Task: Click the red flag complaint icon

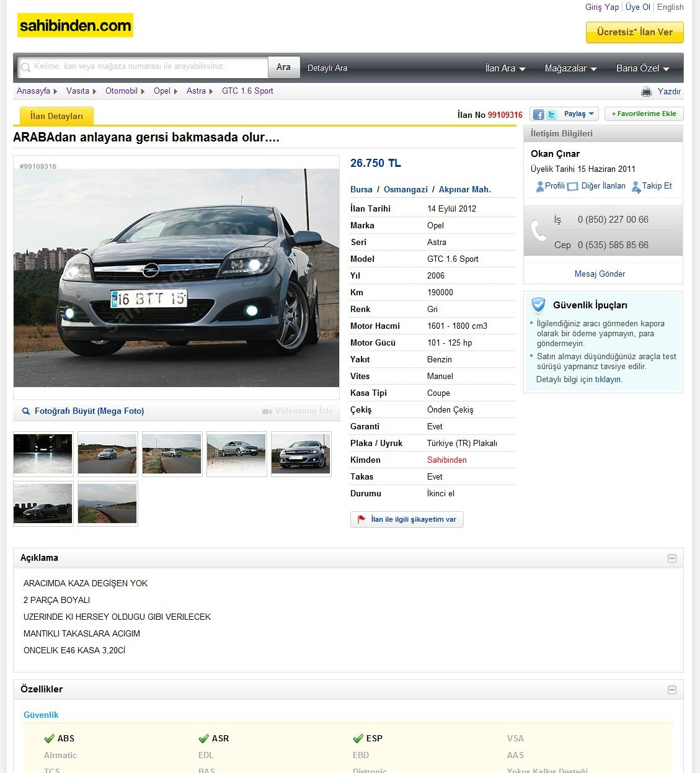Action: pyautogui.click(x=361, y=519)
